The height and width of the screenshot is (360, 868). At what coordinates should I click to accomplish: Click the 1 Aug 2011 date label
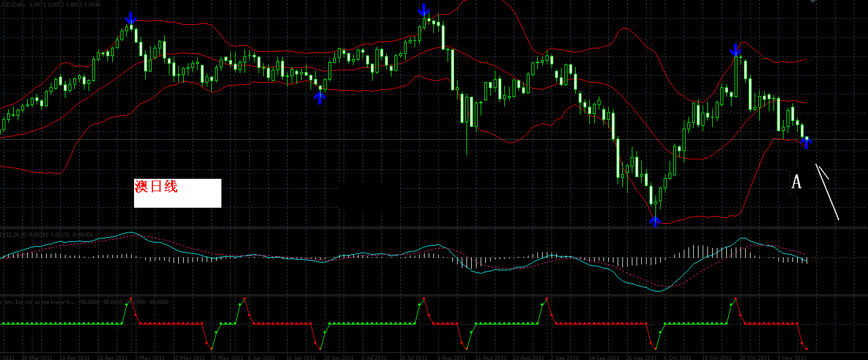(452, 357)
